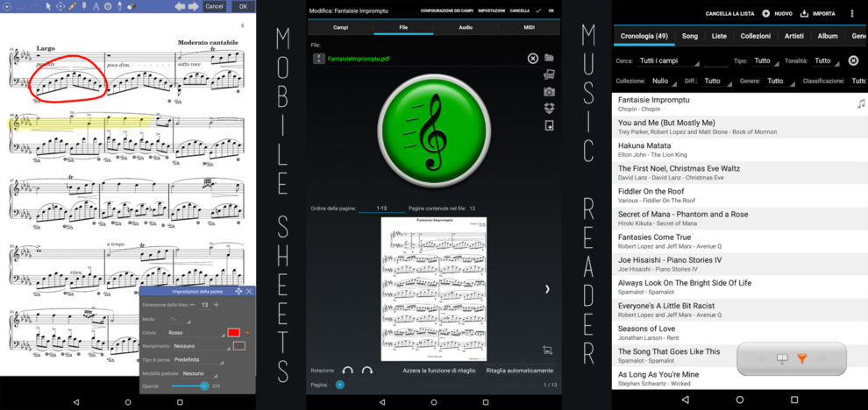Rotate page counterclockwise

coord(347,371)
